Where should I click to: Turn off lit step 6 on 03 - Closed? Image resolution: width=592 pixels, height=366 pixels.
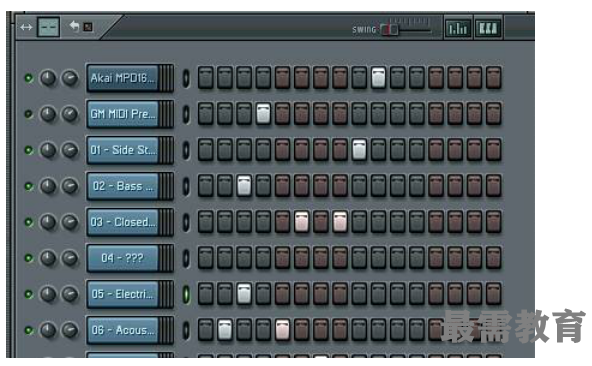tap(301, 222)
